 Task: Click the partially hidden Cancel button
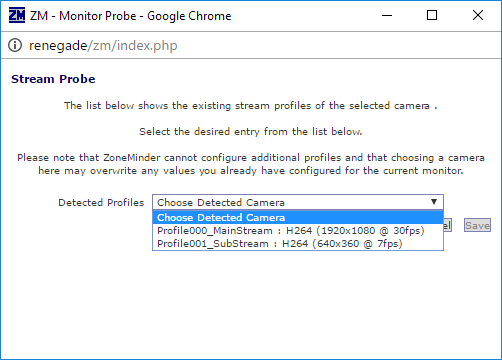(x=448, y=225)
